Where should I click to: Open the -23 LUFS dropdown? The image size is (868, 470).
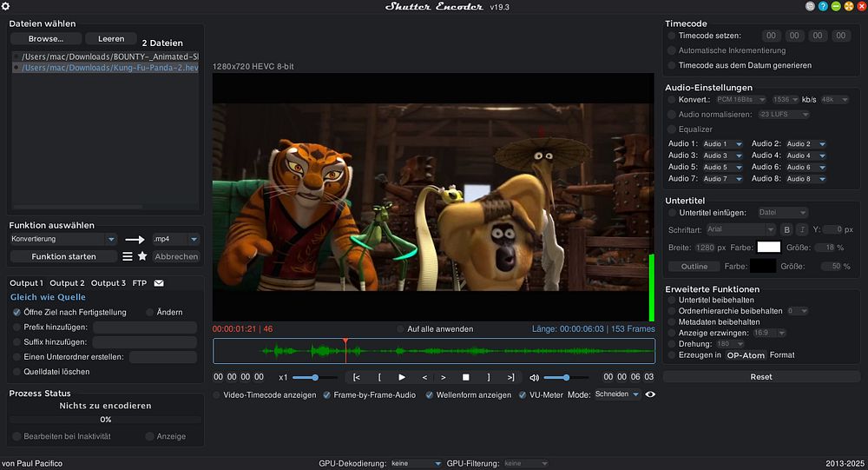tap(784, 114)
